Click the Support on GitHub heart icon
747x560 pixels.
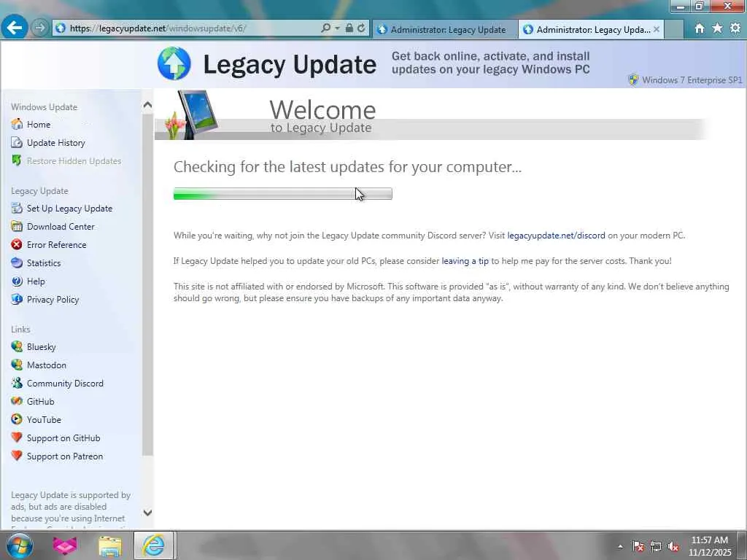pyautogui.click(x=17, y=437)
